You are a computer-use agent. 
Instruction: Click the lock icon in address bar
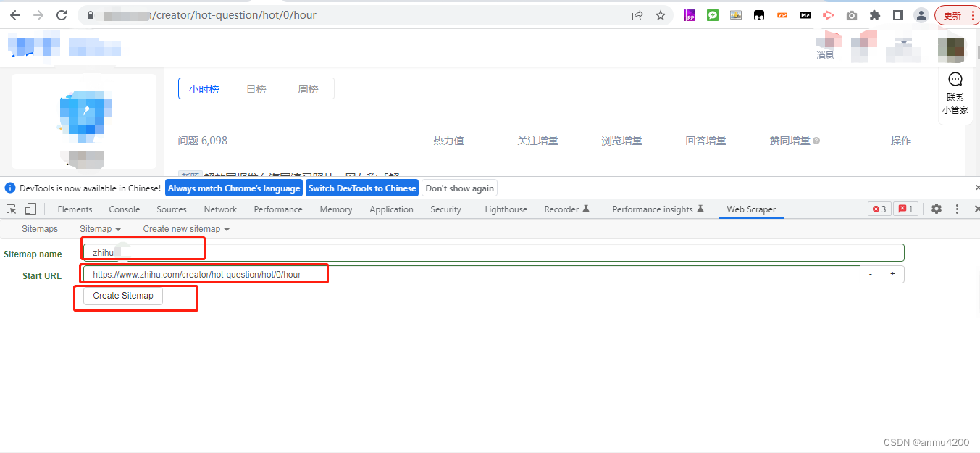(x=91, y=15)
